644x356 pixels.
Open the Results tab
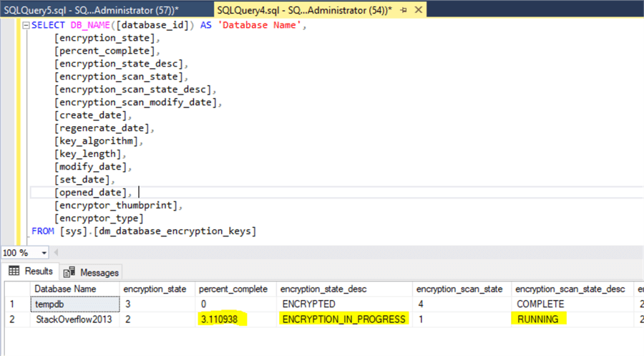click(x=31, y=271)
